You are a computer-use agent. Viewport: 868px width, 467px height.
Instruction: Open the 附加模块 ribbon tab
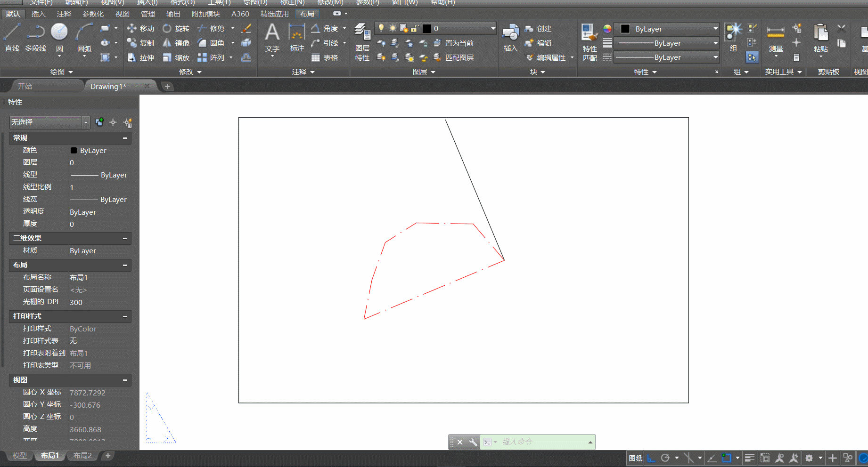[x=206, y=14]
